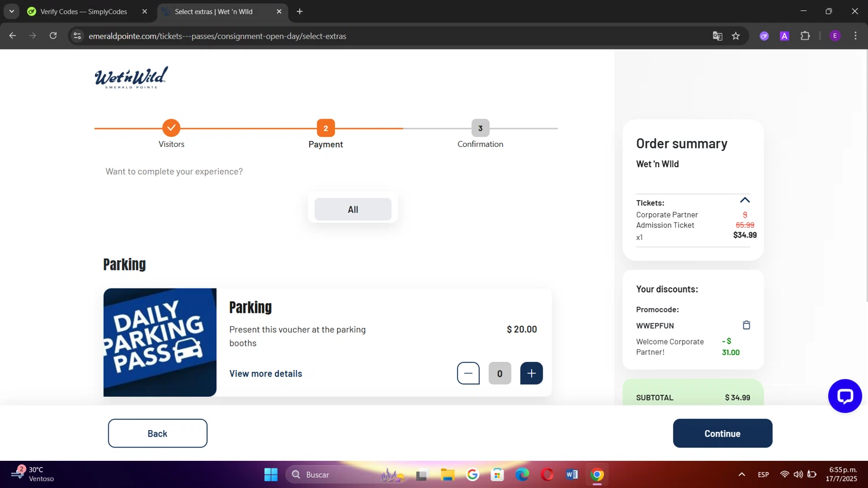868x488 pixels.
Task: Increase parking quantity with plus button
Action: point(531,374)
